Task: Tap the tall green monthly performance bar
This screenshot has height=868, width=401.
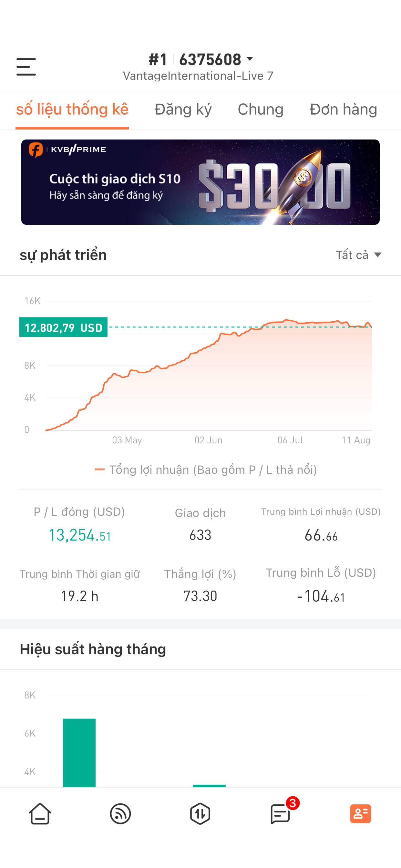Action: (79, 753)
